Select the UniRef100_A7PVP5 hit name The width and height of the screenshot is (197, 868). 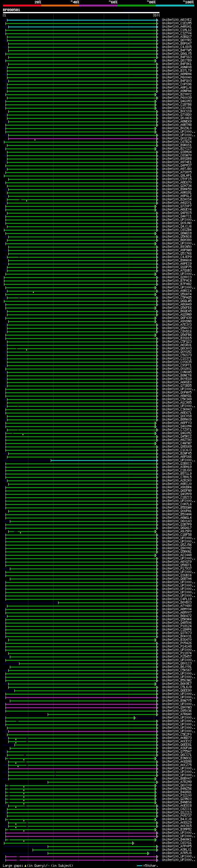point(177,846)
